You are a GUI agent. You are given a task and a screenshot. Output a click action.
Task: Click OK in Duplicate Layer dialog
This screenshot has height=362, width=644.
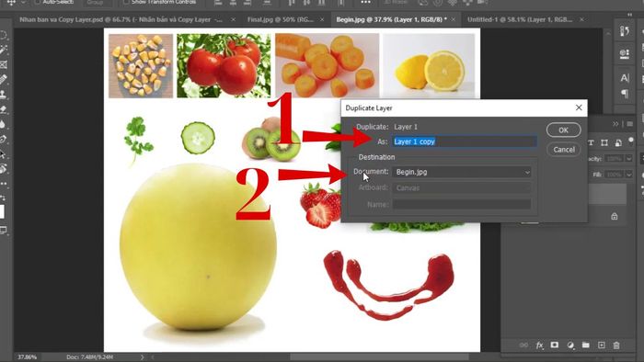pos(563,130)
